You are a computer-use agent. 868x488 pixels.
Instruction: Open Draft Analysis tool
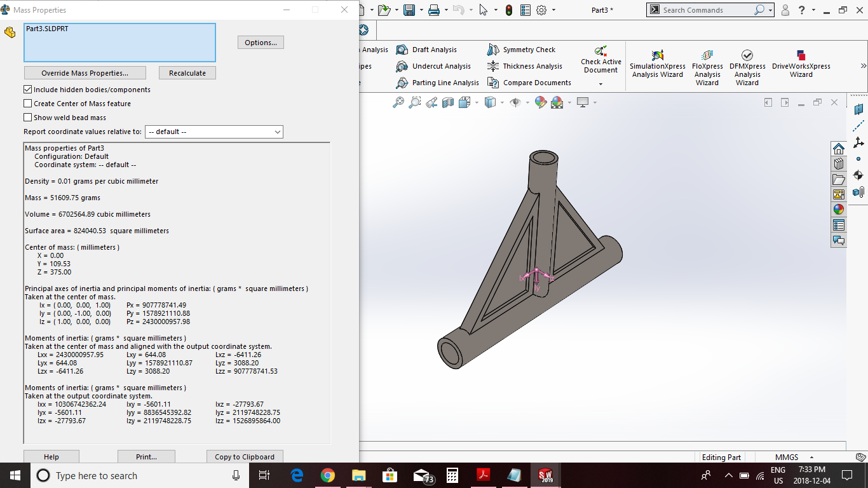click(426, 50)
